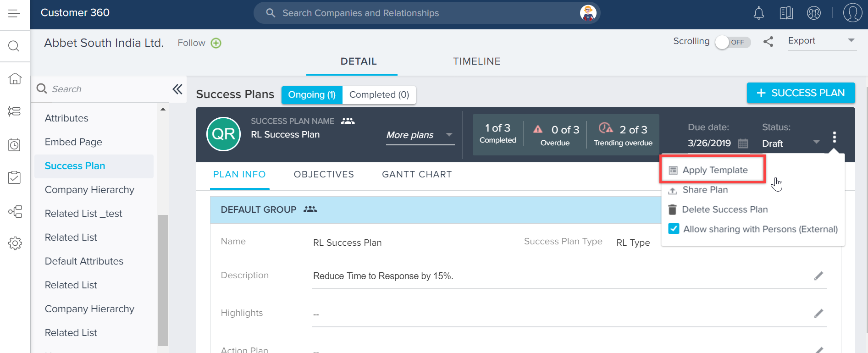
Task: Click the due date value 3/26/2019
Action: tap(709, 143)
